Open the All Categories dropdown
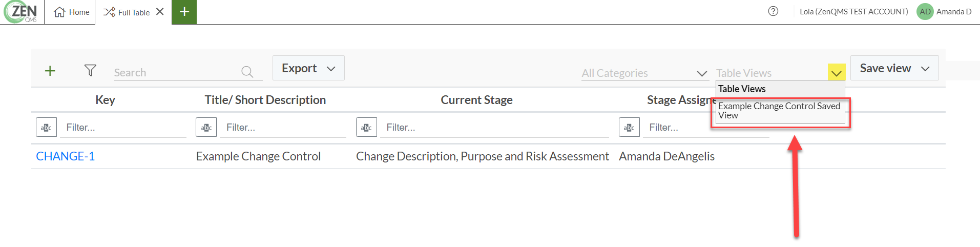Screen dimensions: 980x247 click(644, 73)
